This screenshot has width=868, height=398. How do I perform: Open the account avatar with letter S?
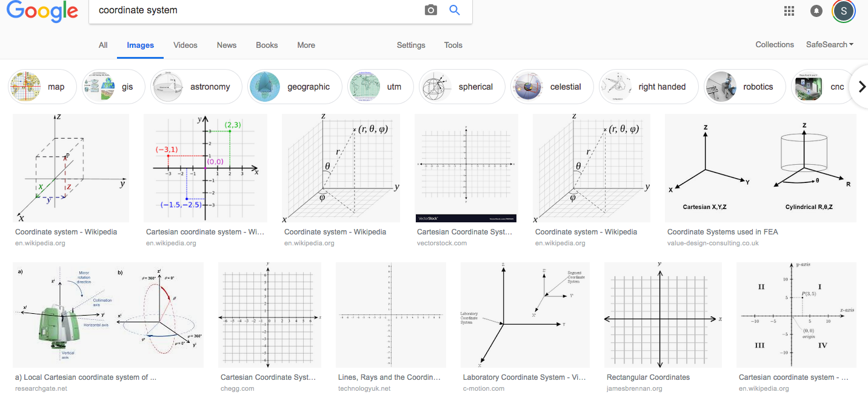tap(844, 11)
